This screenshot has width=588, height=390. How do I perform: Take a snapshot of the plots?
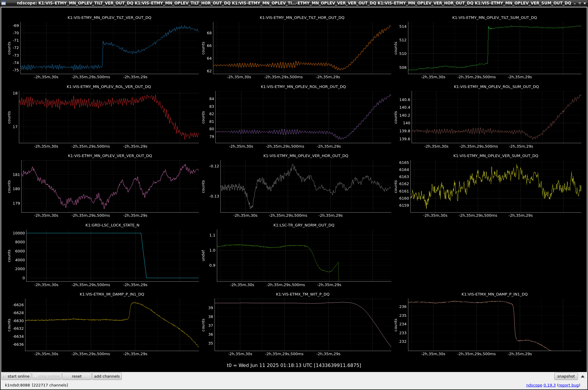(x=566, y=376)
